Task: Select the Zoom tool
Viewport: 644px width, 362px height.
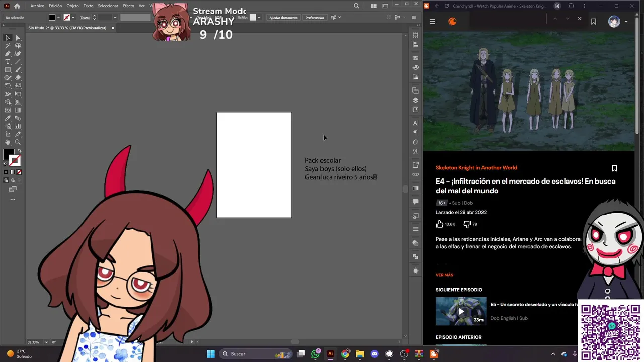Action: point(18,142)
